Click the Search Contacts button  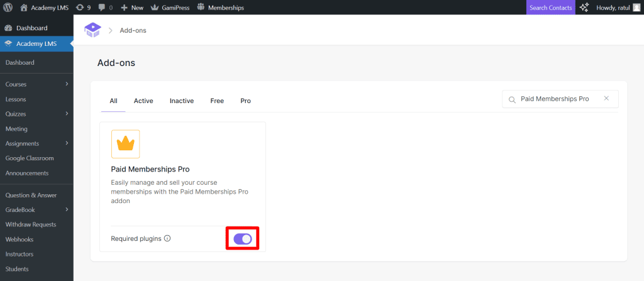551,8
